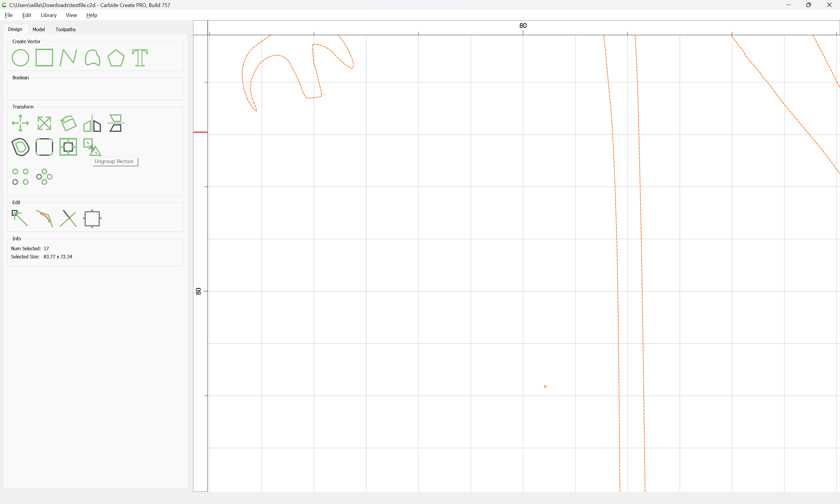Click the small orange vector in canvas
The width and height of the screenshot is (840, 504).
(x=545, y=386)
